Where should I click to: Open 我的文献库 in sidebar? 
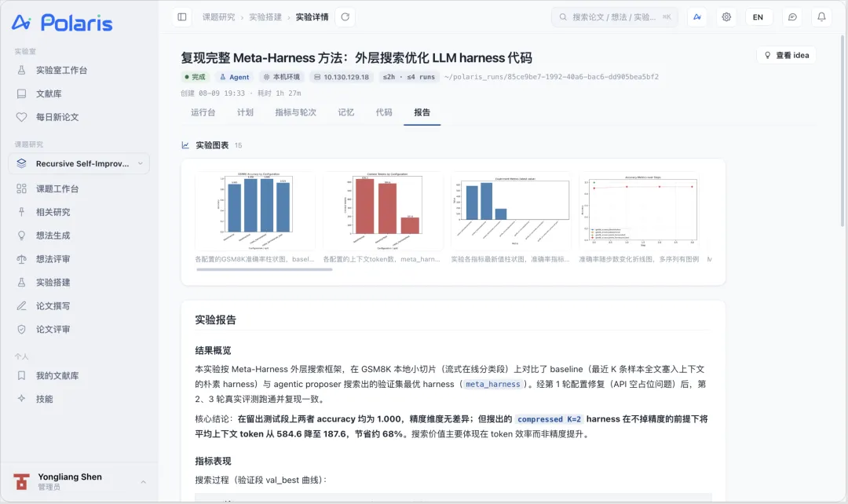pos(79,375)
